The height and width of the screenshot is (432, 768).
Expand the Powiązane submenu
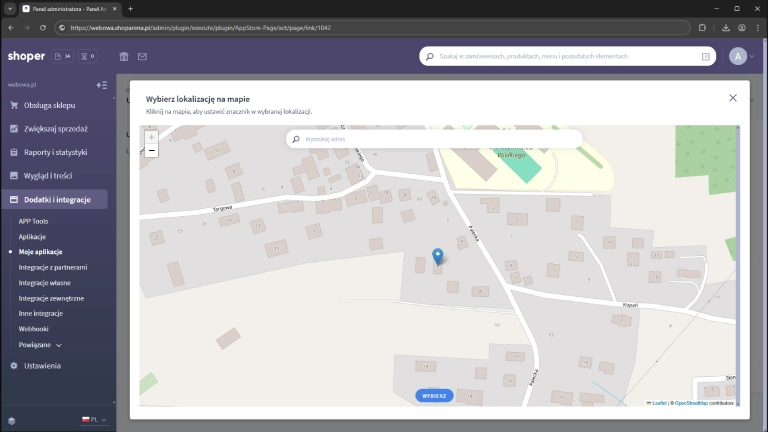coord(40,344)
